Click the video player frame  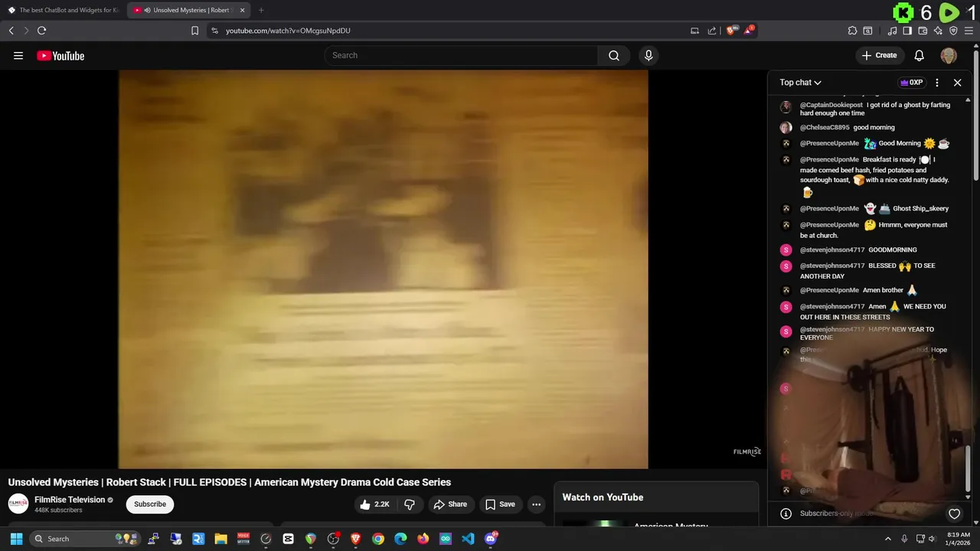(x=383, y=269)
